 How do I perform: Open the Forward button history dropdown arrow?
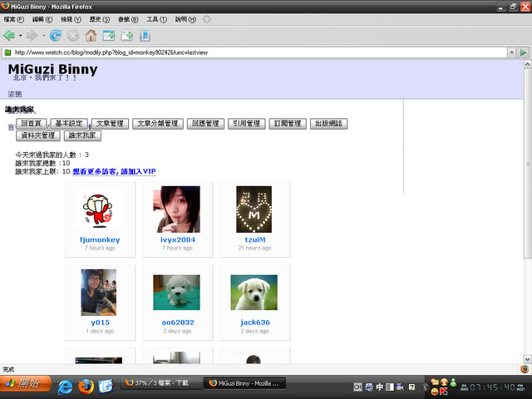click(x=43, y=35)
